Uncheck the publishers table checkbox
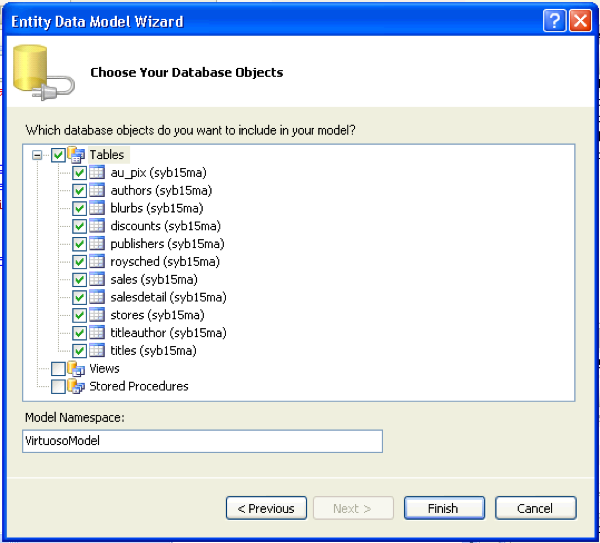 click(79, 244)
